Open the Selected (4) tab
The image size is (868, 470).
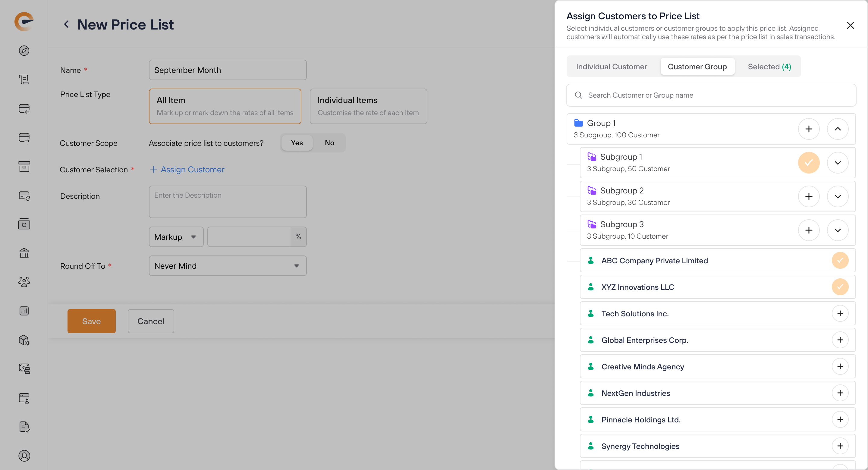point(769,67)
